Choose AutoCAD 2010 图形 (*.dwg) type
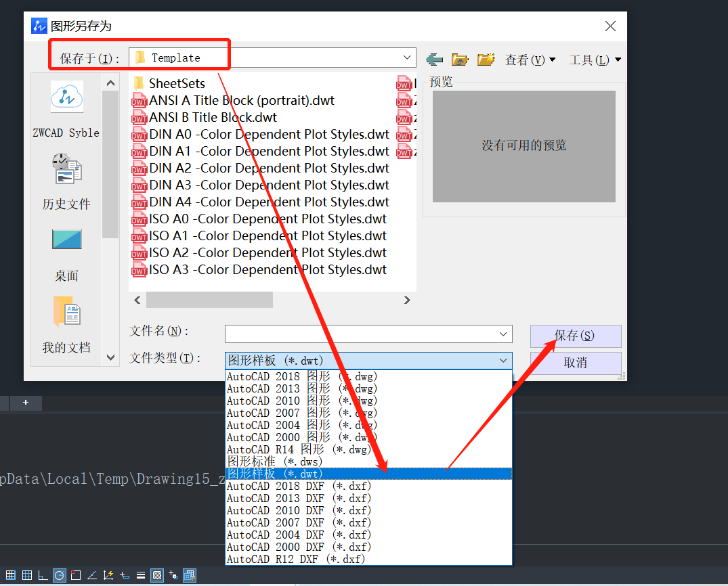The width and height of the screenshot is (728, 586). (x=368, y=401)
